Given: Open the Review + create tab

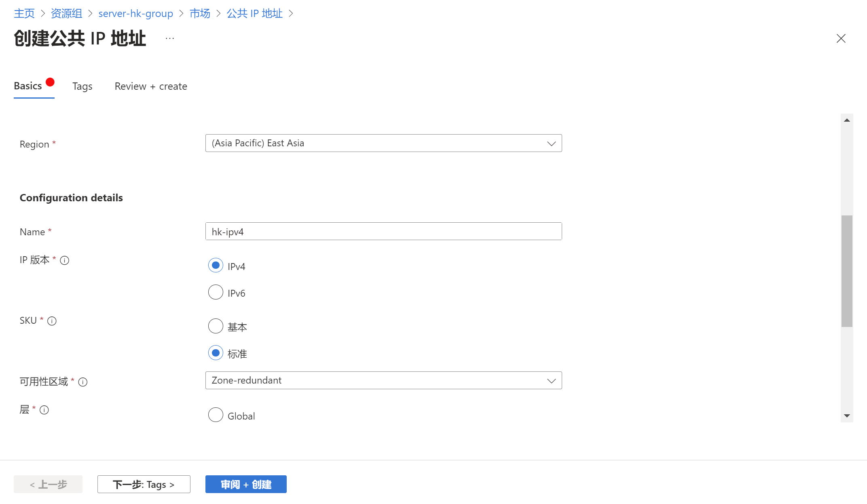Looking at the screenshot, I should (x=151, y=86).
